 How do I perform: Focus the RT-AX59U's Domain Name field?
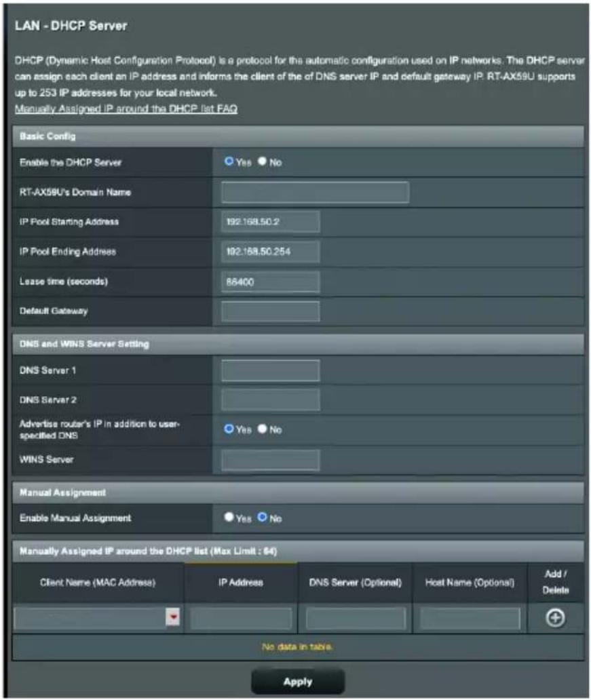(x=315, y=193)
